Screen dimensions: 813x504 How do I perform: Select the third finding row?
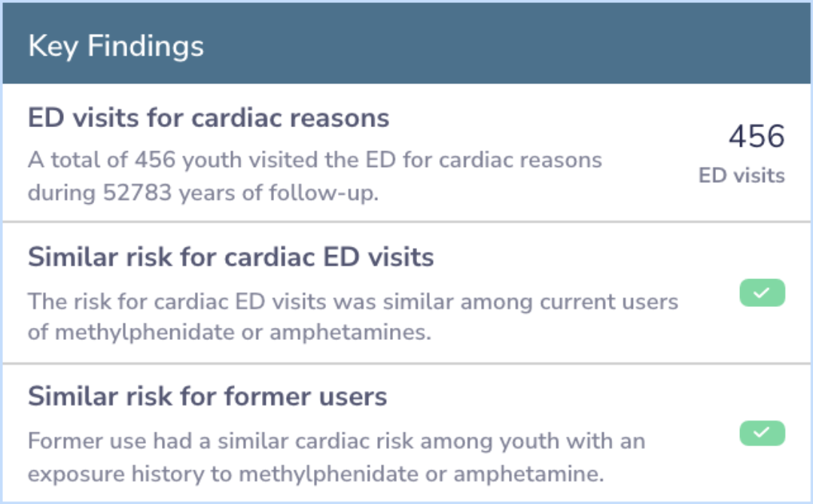click(x=406, y=433)
